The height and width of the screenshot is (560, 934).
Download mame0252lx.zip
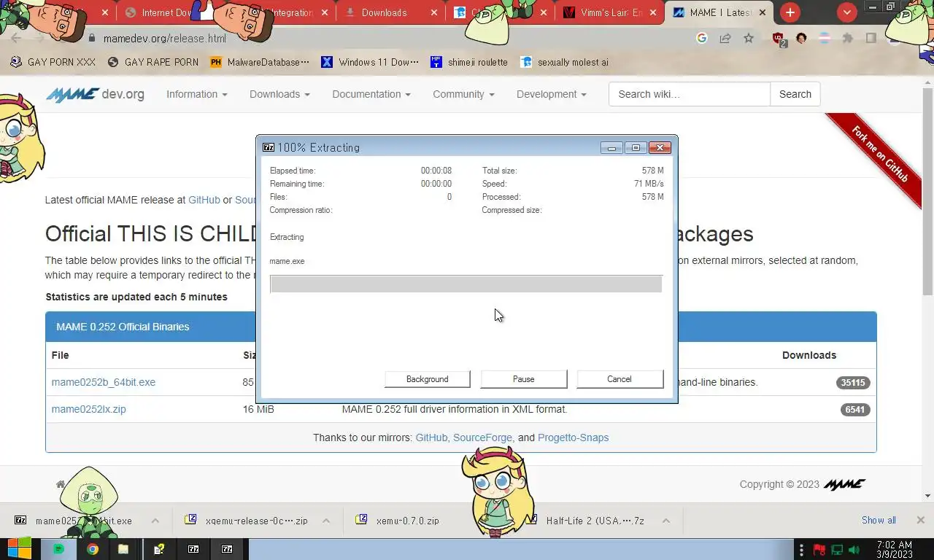coord(89,409)
